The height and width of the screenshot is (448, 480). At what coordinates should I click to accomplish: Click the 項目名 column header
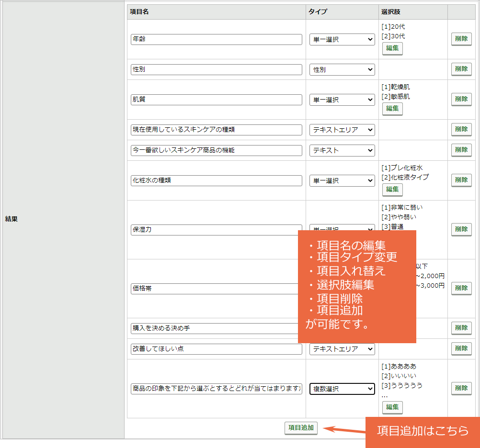(139, 12)
